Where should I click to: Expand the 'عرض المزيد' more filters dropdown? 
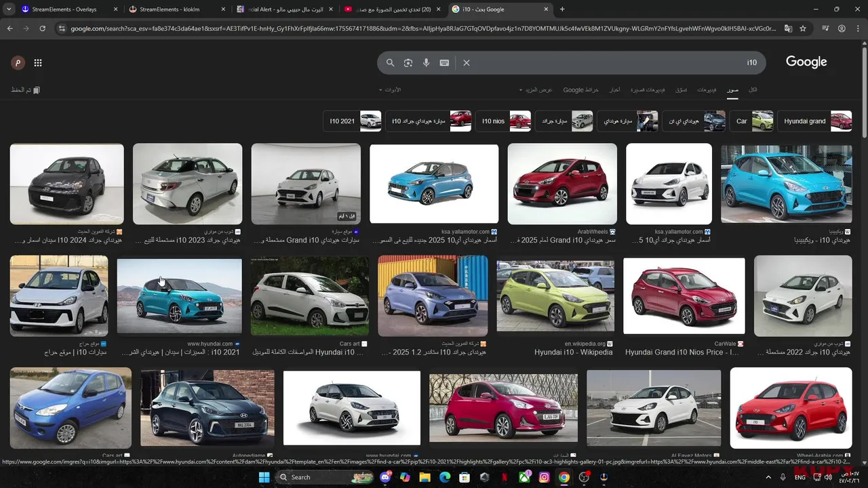(x=536, y=89)
